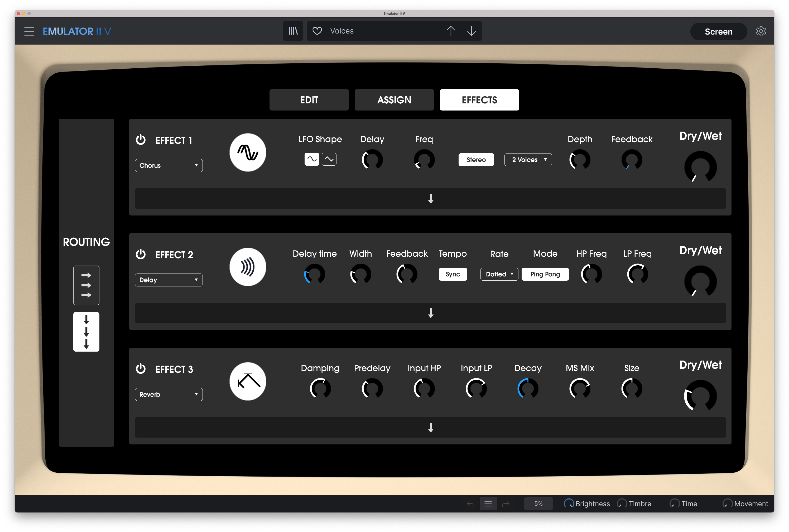Open Chorus effect type dropdown

tap(169, 166)
